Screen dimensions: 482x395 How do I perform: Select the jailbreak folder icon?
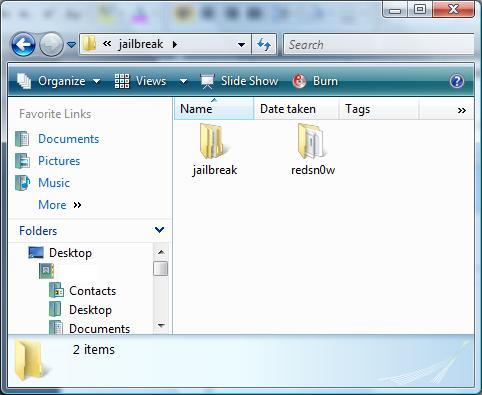pyautogui.click(x=213, y=141)
